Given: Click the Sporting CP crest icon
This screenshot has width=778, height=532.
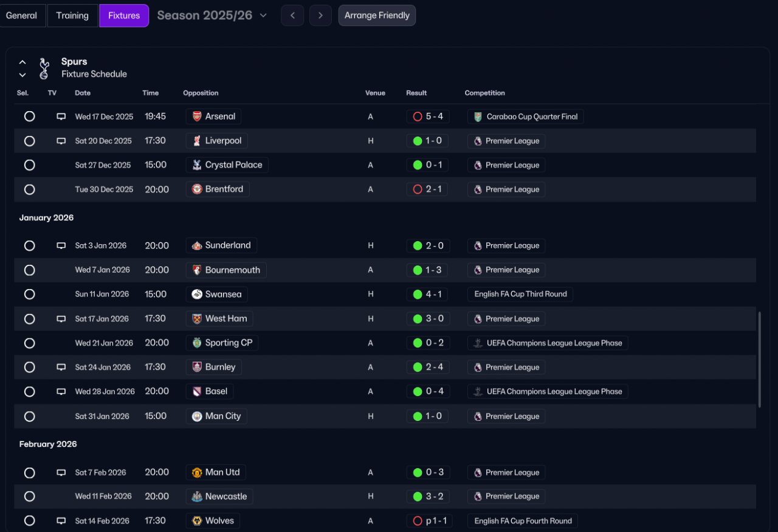Looking at the screenshot, I should [x=197, y=343].
